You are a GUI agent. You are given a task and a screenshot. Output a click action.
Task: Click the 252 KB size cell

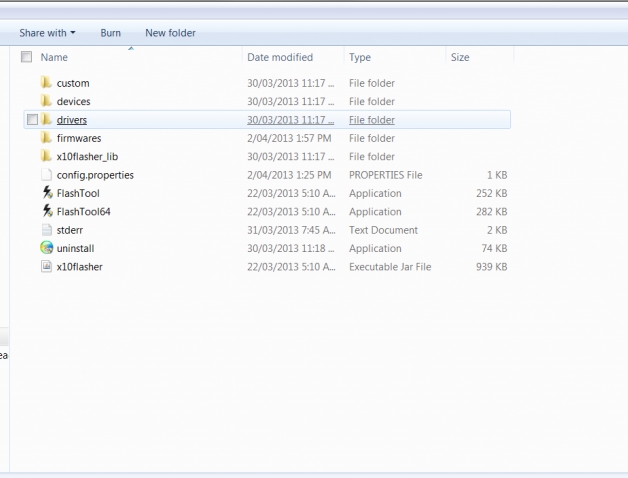pos(491,193)
